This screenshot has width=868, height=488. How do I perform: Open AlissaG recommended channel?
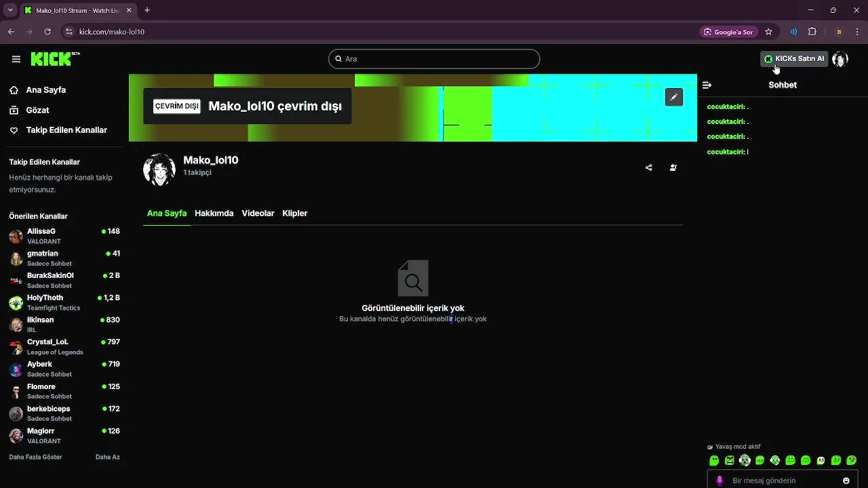tap(64, 236)
